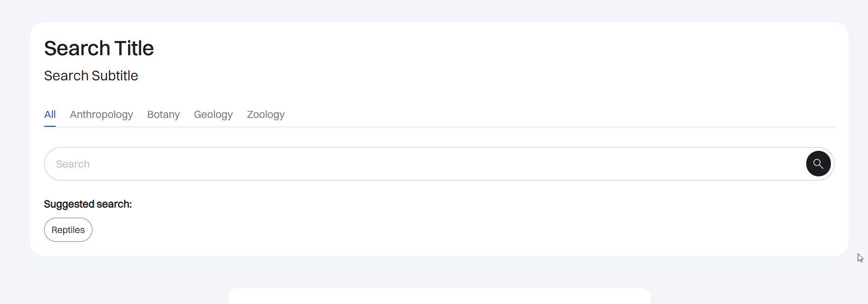The height and width of the screenshot is (304, 868).
Task: Click the magnifying glass search button
Action: coord(818,164)
